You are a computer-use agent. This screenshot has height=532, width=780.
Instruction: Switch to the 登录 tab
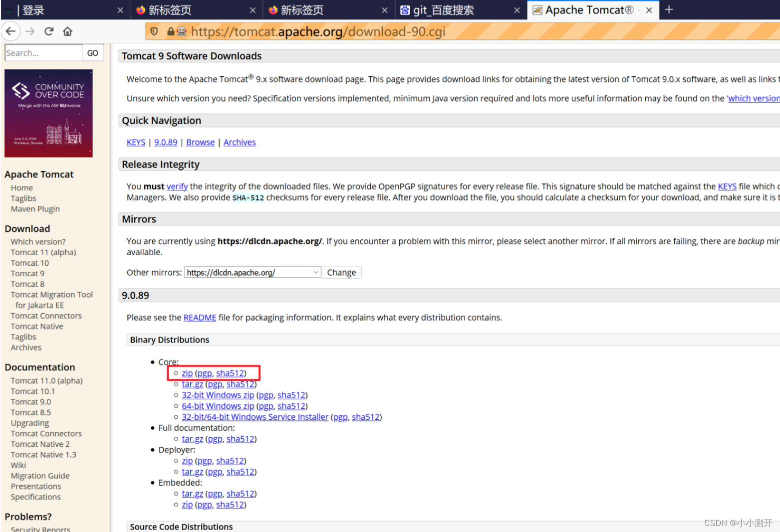[64, 10]
